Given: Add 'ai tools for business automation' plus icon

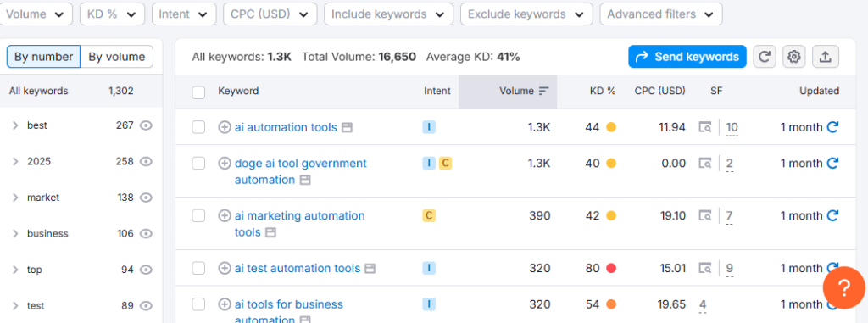Looking at the screenshot, I should 224,304.
